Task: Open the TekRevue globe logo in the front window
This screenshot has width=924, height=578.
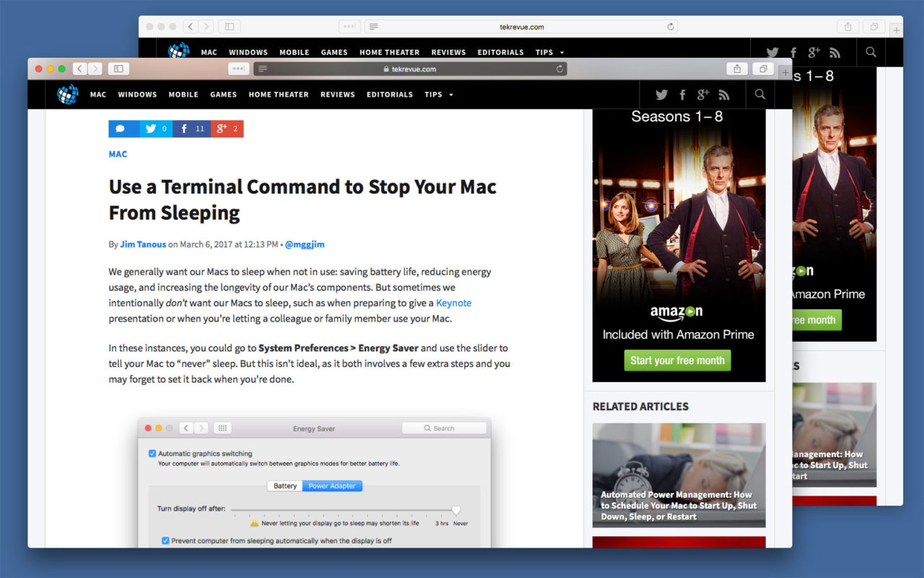Action: 68,94
